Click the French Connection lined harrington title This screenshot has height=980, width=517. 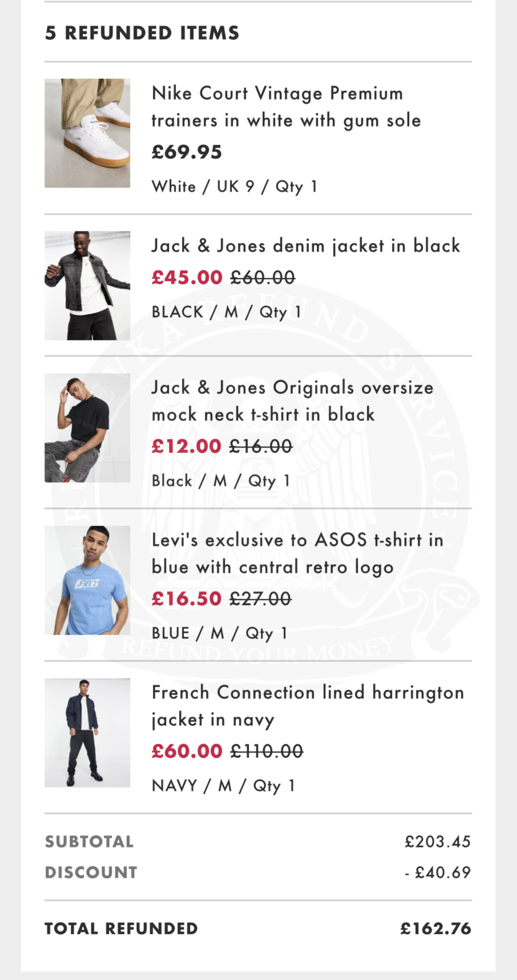308,706
